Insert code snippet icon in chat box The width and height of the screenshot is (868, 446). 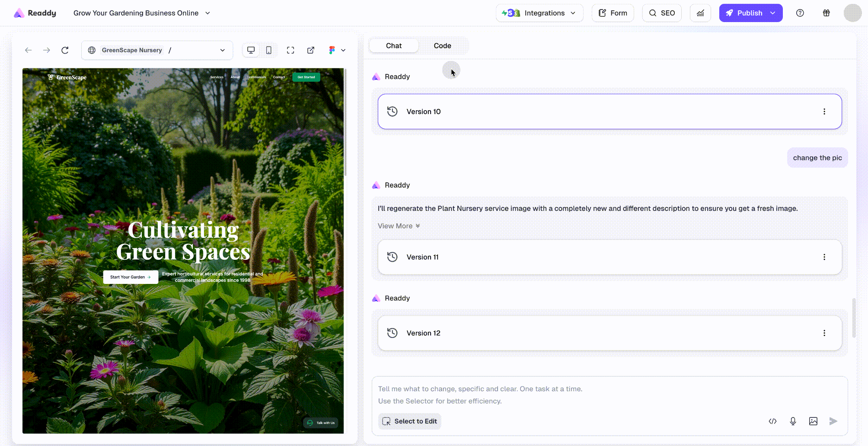pyautogui.click(x=772, y=421)
